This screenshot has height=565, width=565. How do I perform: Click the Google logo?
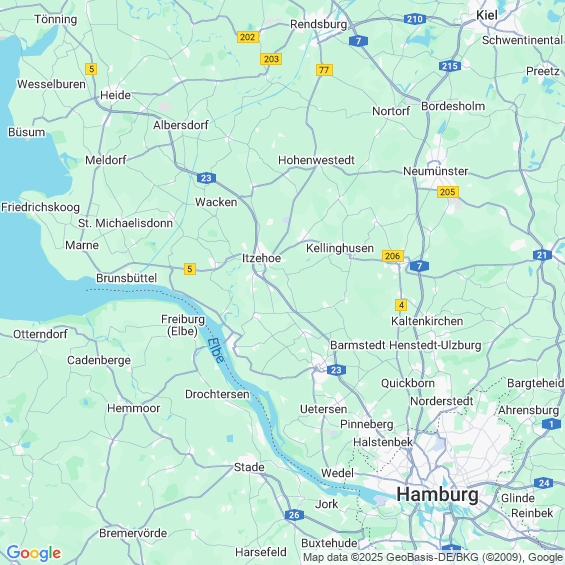coord(34,553)
